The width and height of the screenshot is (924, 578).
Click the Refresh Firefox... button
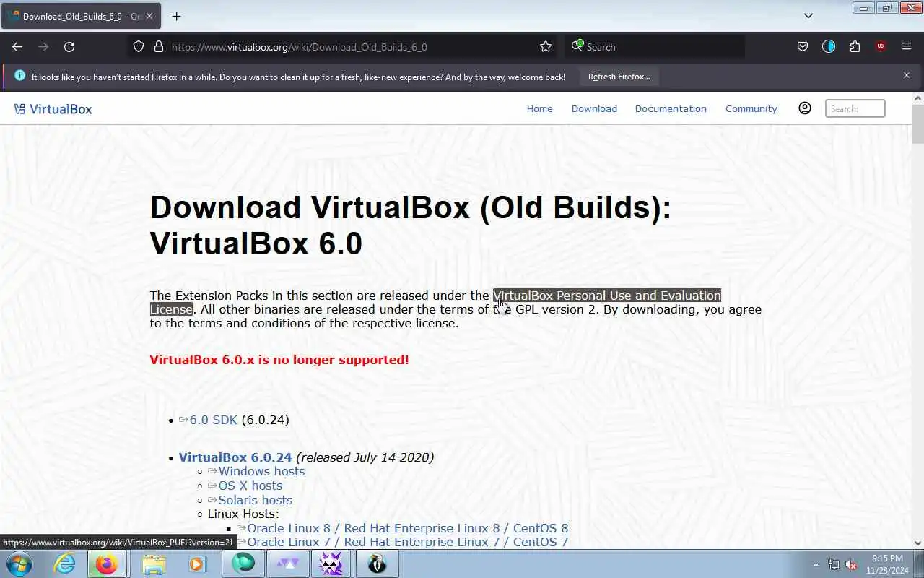pyautogui.click(x=619, y=77)
